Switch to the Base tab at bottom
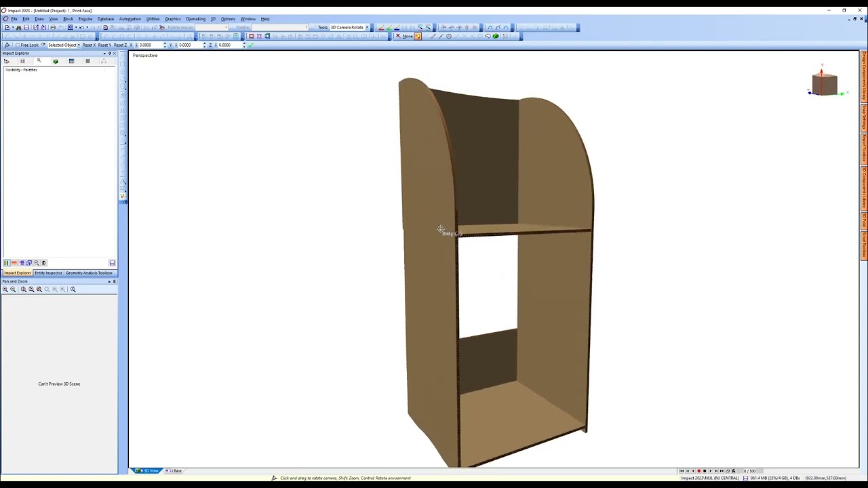Screen dimensions: 868x488 click(176, 470)
